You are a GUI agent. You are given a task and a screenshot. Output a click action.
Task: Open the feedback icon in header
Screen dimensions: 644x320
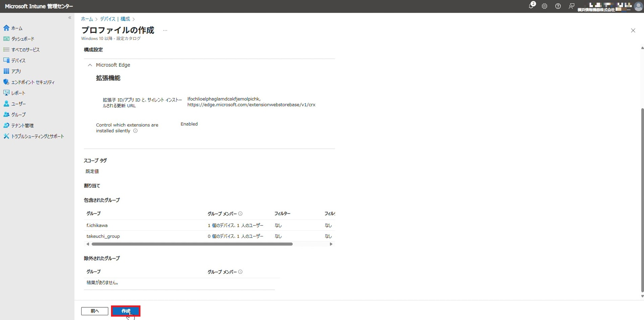pos(571,6)
